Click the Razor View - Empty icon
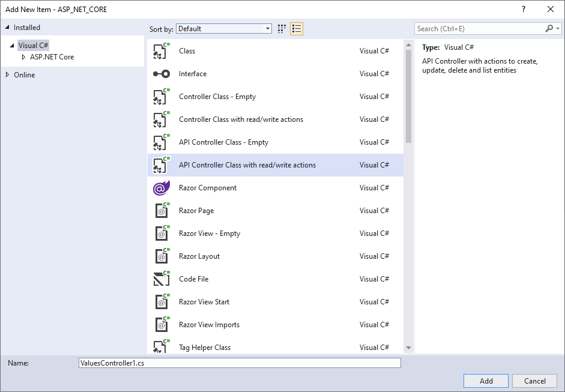This screenshot has width=565, height=392. [x=162, y=234]
